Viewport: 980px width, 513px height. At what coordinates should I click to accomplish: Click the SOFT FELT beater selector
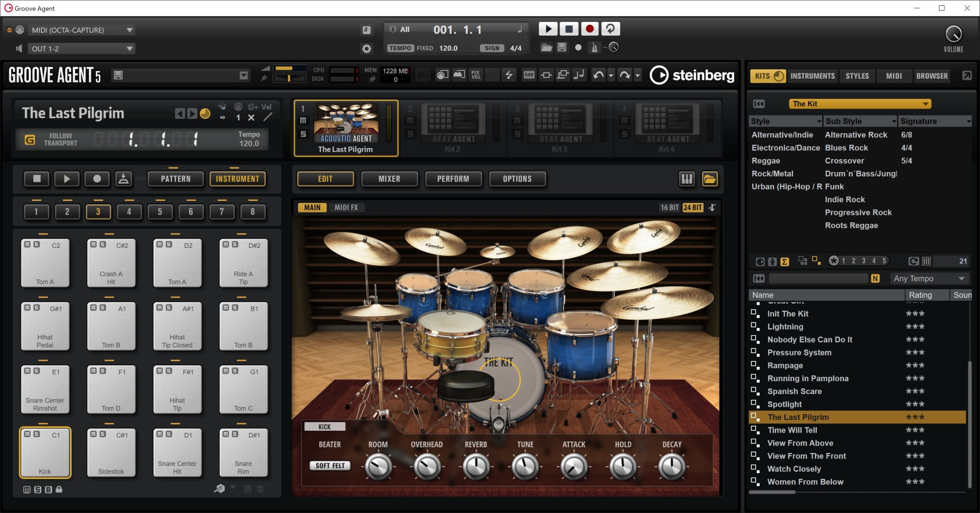pos(330,466)
